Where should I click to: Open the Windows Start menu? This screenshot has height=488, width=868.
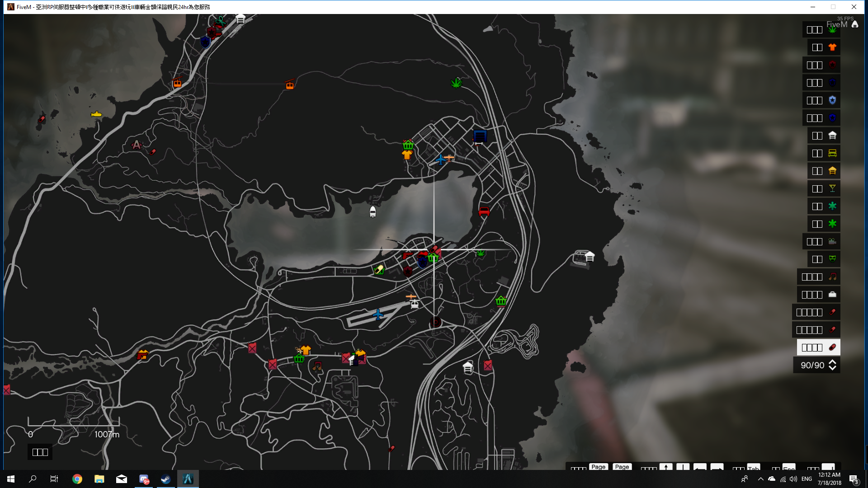[x=11, y=479]
